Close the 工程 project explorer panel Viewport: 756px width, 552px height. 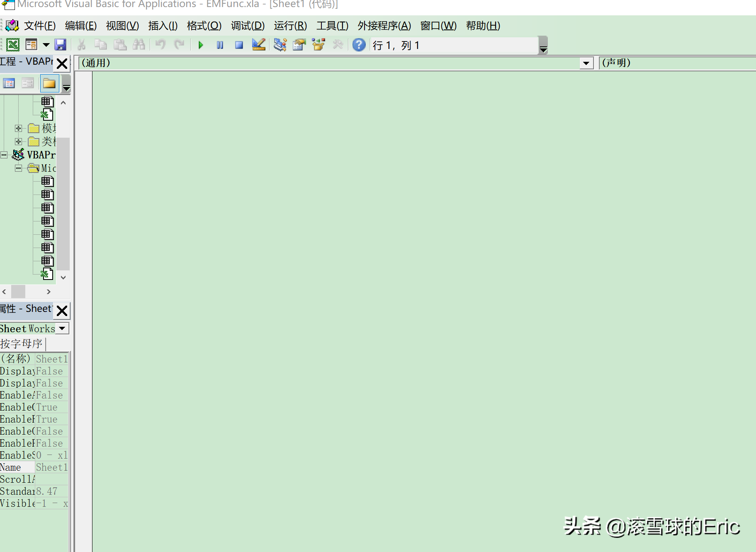pos(62,63)
